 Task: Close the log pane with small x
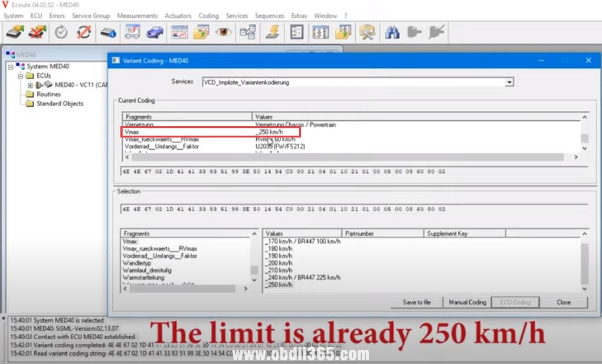4,319
